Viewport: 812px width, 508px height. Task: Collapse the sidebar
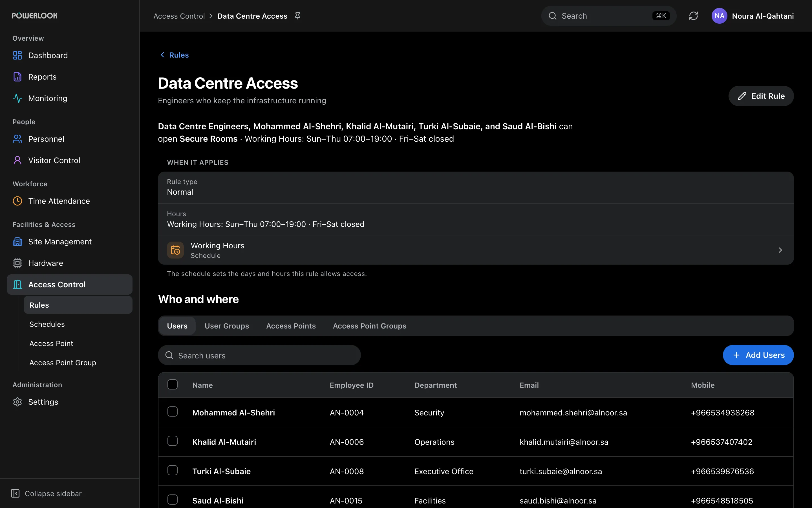point(46,494)
